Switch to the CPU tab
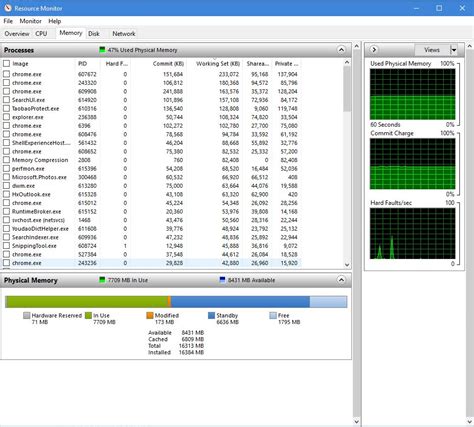 pyautogui.click(x=41, y=34)
